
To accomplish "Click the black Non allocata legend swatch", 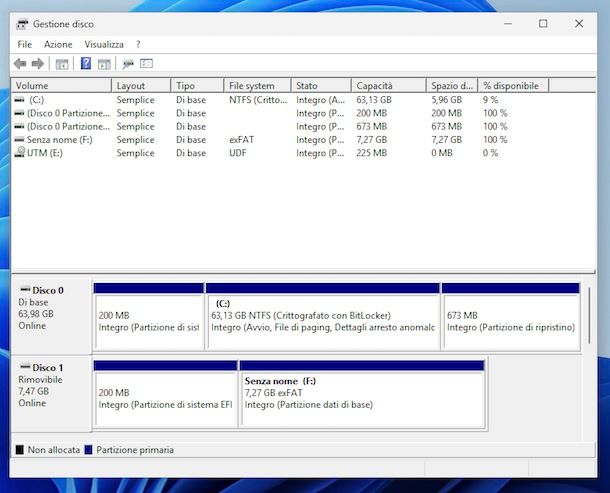I will click(19, 450).
